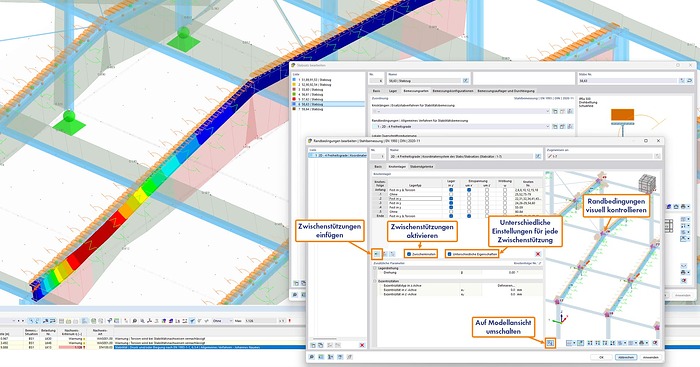This screenshot has height=367, width=700.
Task: Click edit-name icon beside Name field in Randbedingungen dialog
Action: click(x=538, y=156)
